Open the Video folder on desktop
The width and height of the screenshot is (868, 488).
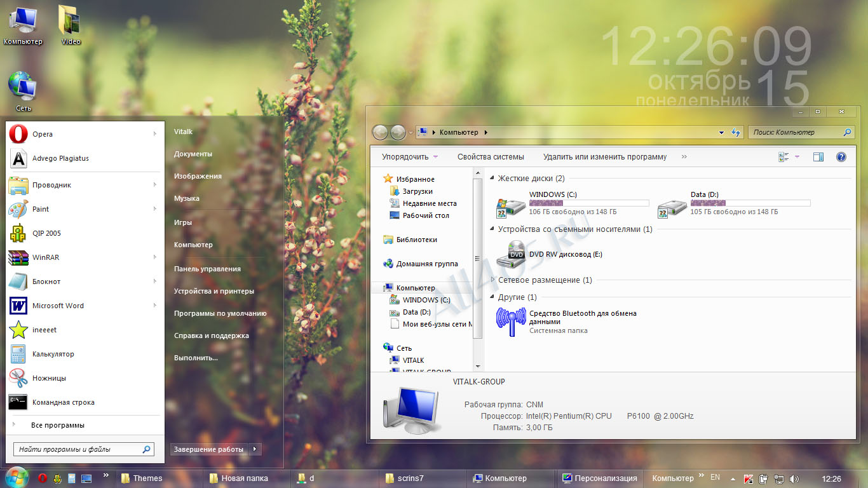(71, 25)
